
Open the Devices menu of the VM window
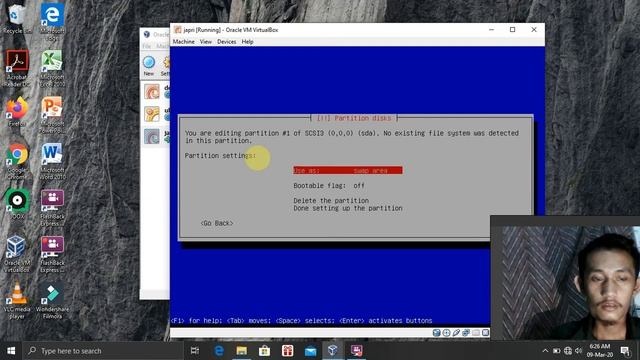point(227,42)
